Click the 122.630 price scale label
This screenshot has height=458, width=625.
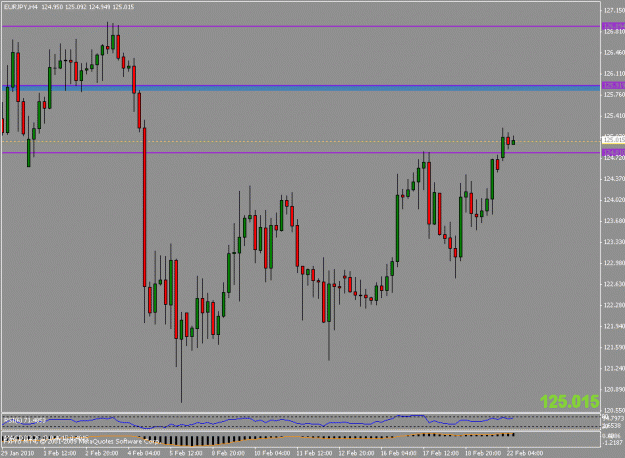[x=614, y=284]
